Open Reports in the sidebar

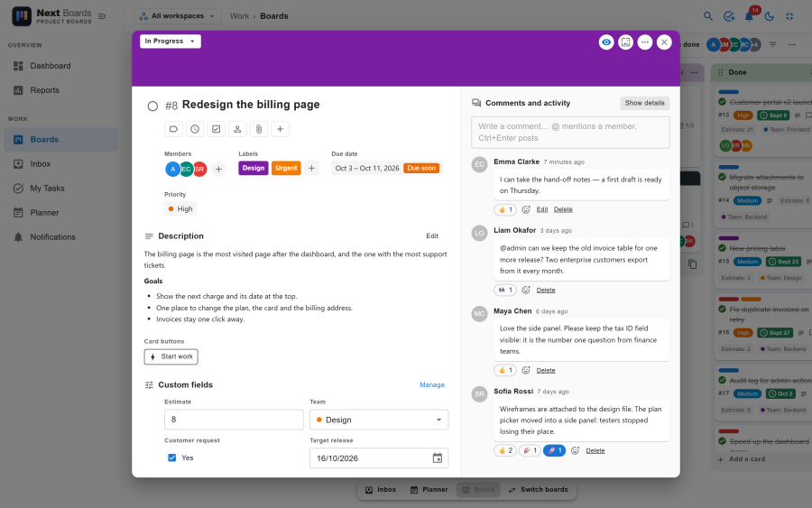click(61, 90)
